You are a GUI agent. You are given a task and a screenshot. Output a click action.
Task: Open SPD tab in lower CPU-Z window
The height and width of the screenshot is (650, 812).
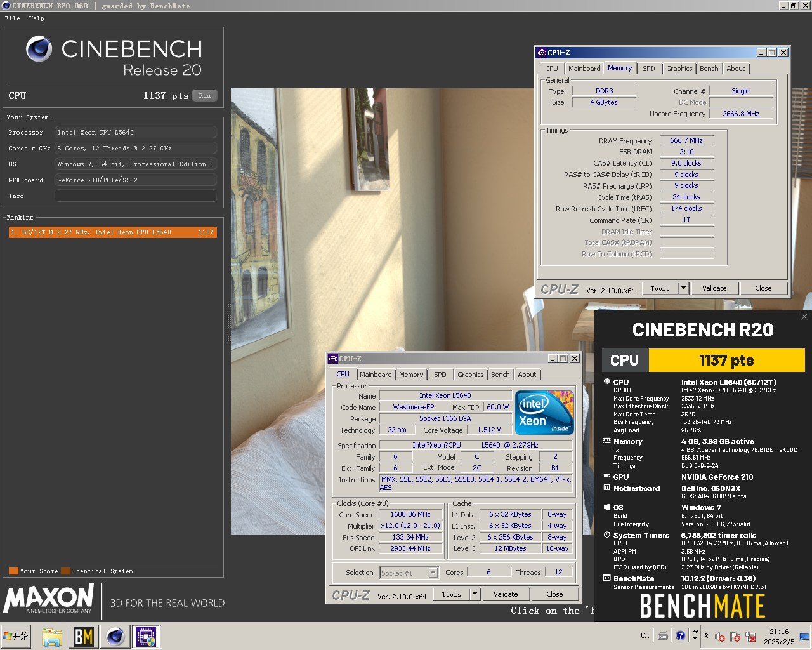[x=440, y=375]
